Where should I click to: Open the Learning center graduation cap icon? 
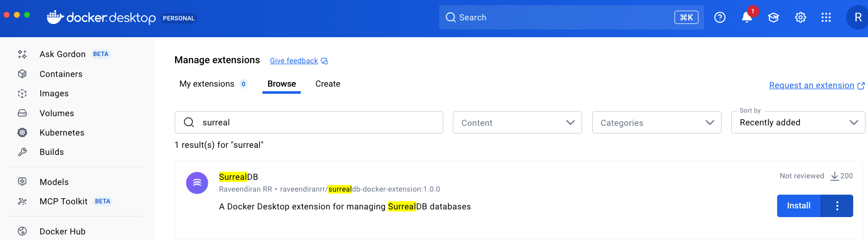point(774,17)
